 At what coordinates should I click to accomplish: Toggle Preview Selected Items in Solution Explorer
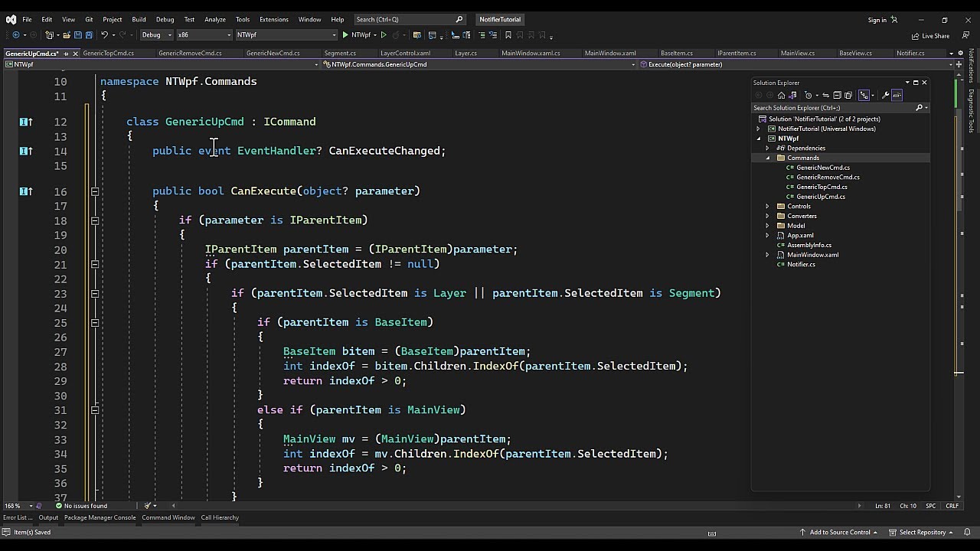tap(897, 95)
